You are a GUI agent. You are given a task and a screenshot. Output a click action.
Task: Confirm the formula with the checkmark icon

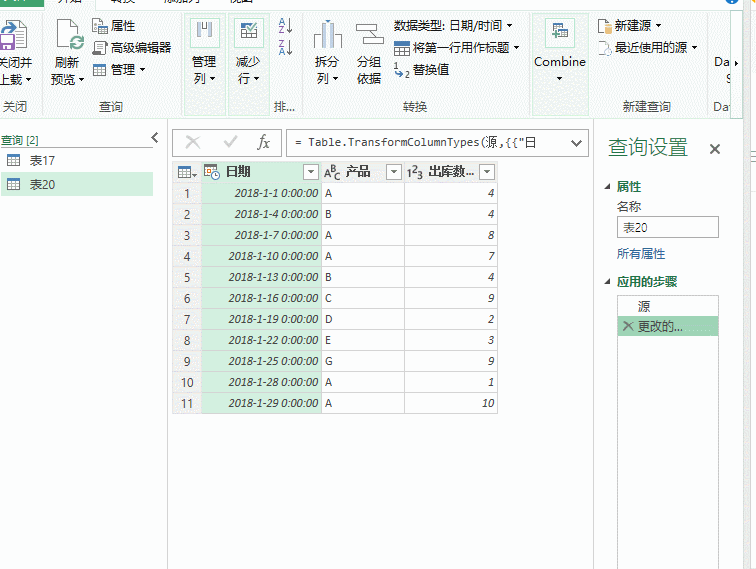tap(230, 142)
